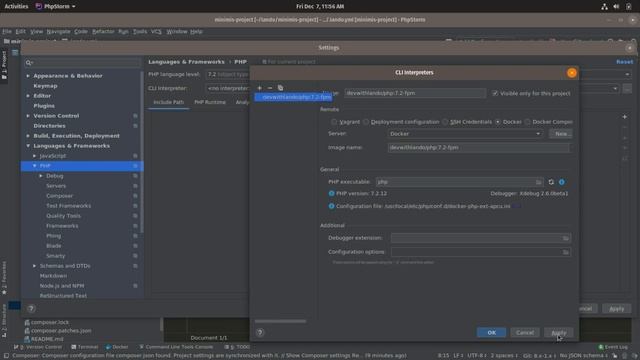
Task: Create a new Docker server with New
Action: (561, 134)
